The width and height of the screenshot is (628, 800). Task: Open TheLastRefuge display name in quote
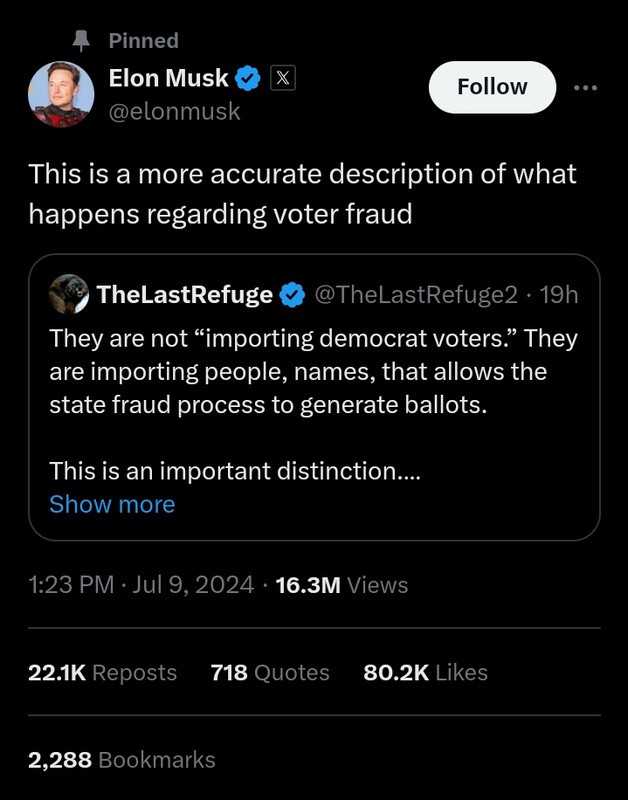(x=185, y=294)
